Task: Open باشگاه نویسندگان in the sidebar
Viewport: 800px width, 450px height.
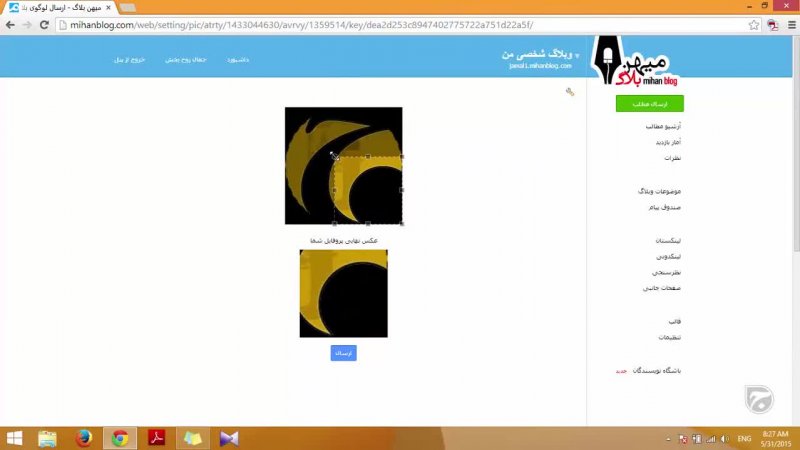Action: (x=657, y=371)
